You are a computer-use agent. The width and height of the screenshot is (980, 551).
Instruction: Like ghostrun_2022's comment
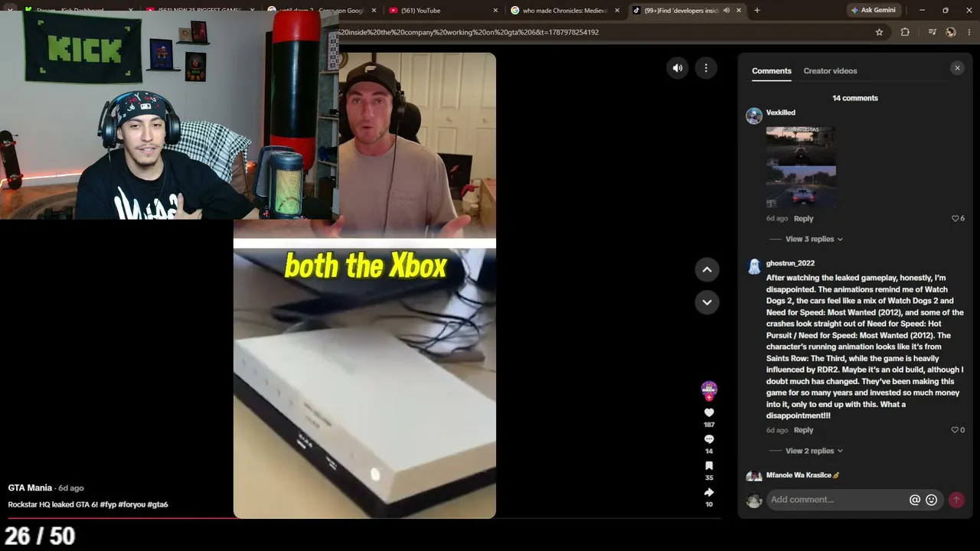click(x=955, y=430)
